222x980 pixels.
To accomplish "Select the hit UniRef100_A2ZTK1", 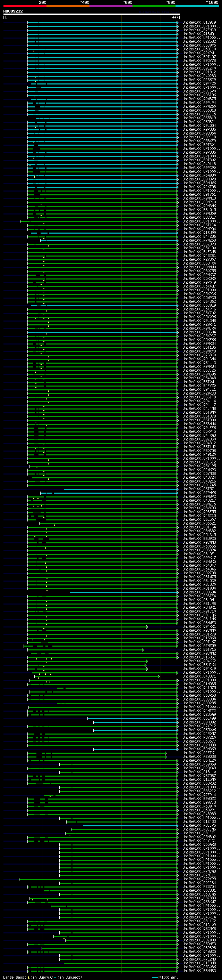I will [199, 753].
